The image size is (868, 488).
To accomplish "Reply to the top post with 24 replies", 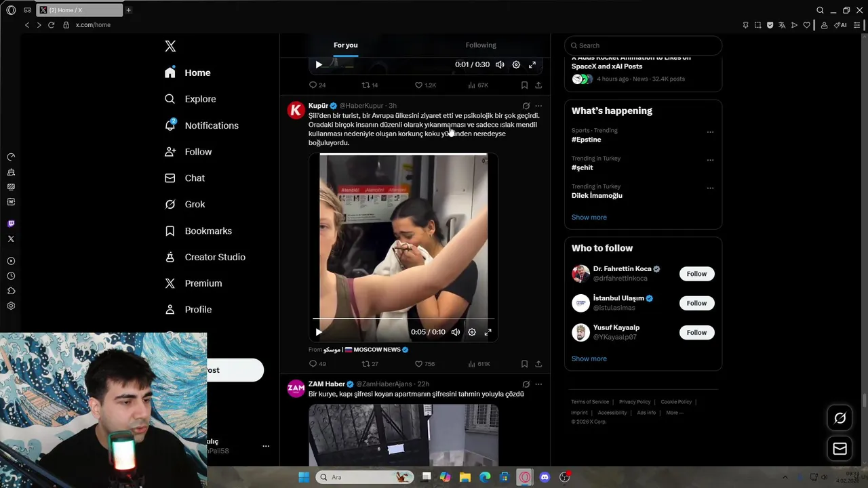I will point(317,85).
